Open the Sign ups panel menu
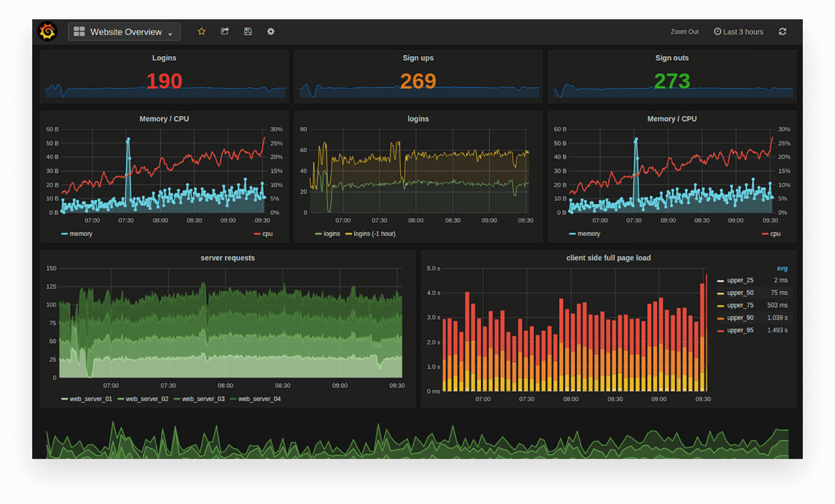The height and width of the screenshot is (504, 835). point(418,58)
